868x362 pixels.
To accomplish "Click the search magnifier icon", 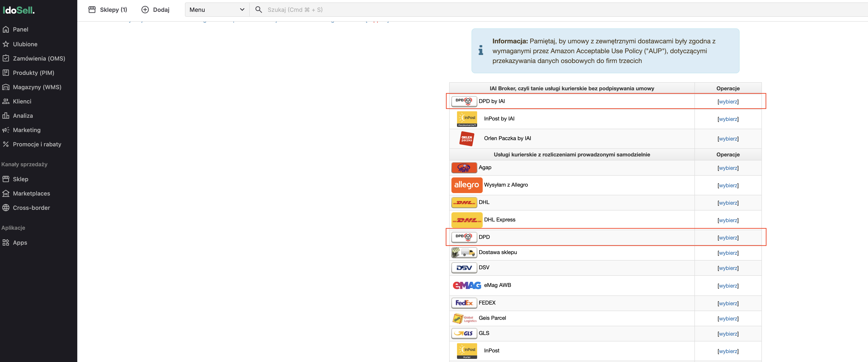I will pyautogui.click(x=258, y=10).
